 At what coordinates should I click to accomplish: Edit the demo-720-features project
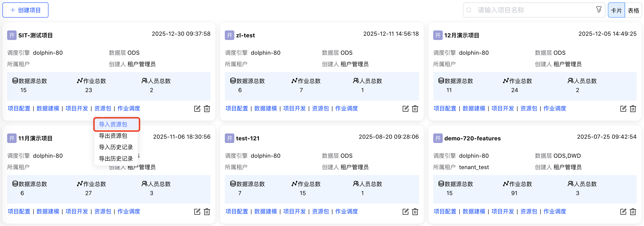pos(623,212)
